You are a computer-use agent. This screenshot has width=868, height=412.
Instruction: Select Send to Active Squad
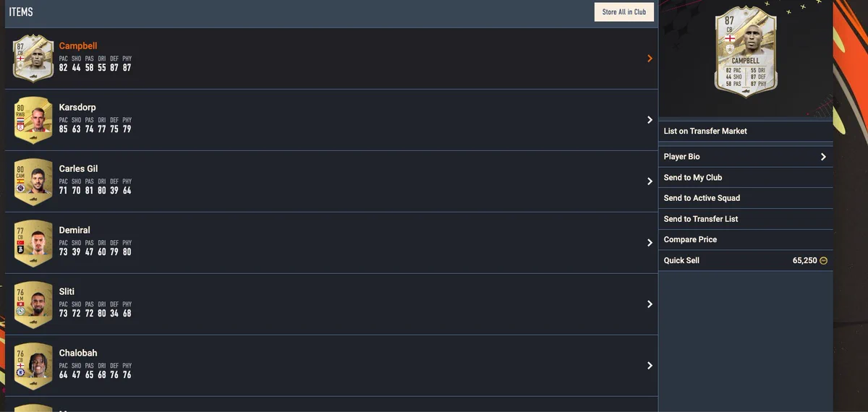[x=745, y=198]
